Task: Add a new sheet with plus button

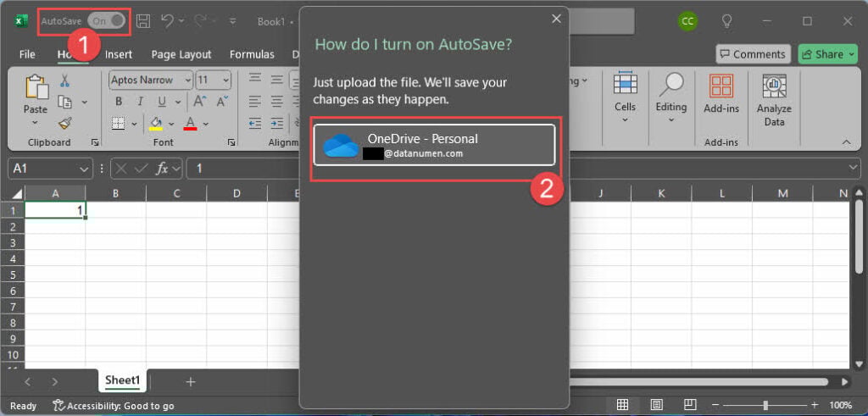Action: 191,382
